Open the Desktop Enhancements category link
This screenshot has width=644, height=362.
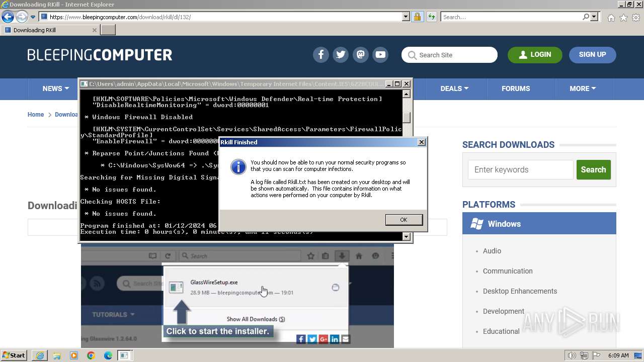click(x=520, y=291)
